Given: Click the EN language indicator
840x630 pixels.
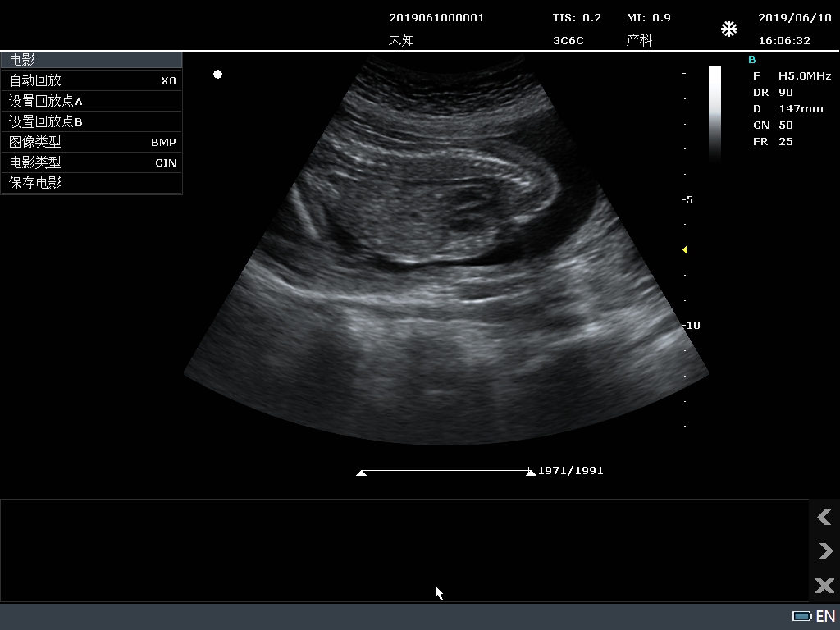Looking at the screenshot, I should point(825,616).
